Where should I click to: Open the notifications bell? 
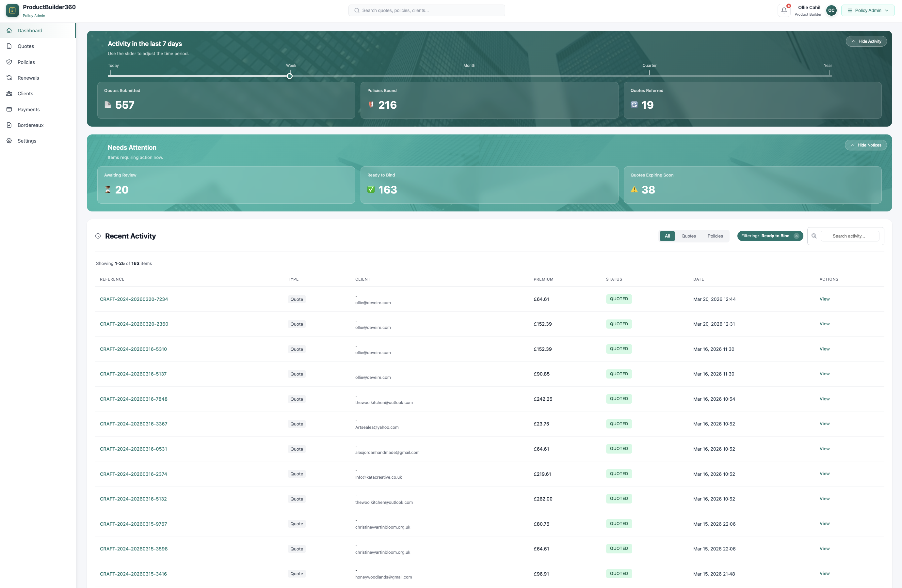pyautogui.click(x=784, y=10)
